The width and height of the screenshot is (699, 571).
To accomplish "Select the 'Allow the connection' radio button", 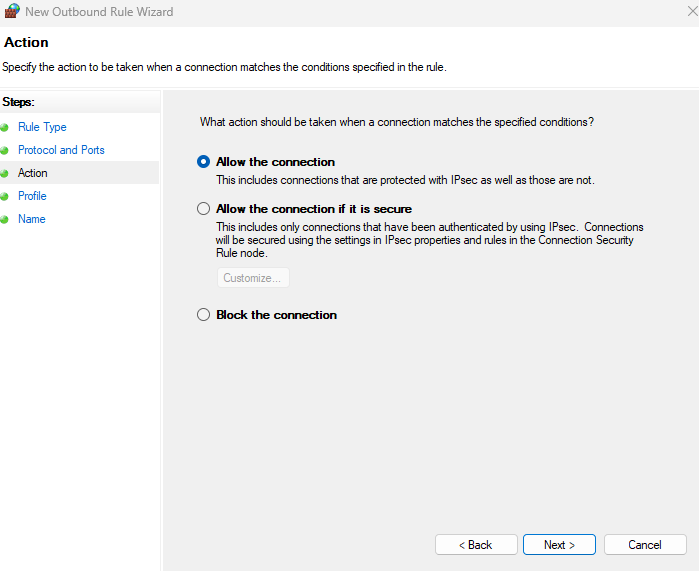I will [204, 161].
